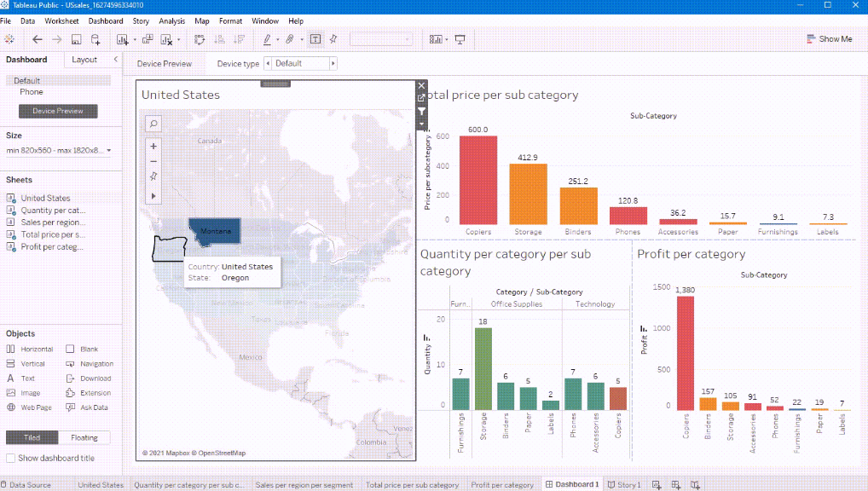This screenshot has width=868, height=491.
Task: Enter presentation mode icon
Action: point(460,39)
